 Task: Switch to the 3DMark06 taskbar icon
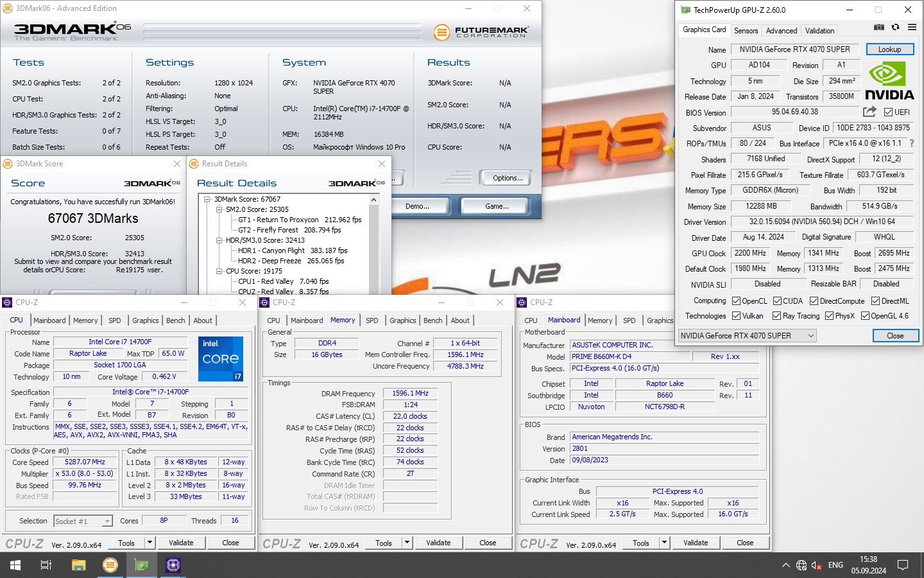pos(110,565)
